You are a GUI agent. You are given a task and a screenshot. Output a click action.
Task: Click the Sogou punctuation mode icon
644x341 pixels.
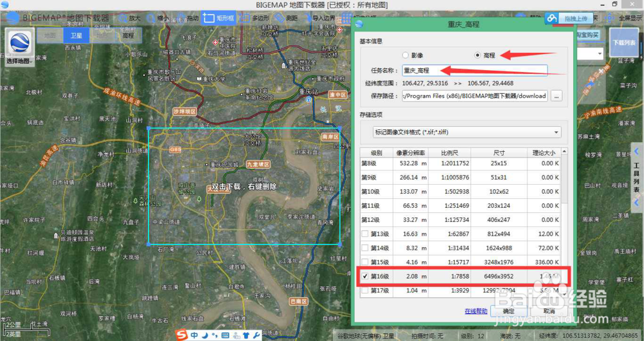tap(214, 335)
